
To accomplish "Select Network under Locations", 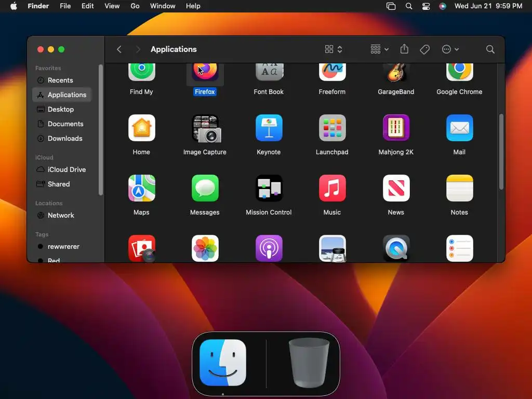I will click(62, 216).
